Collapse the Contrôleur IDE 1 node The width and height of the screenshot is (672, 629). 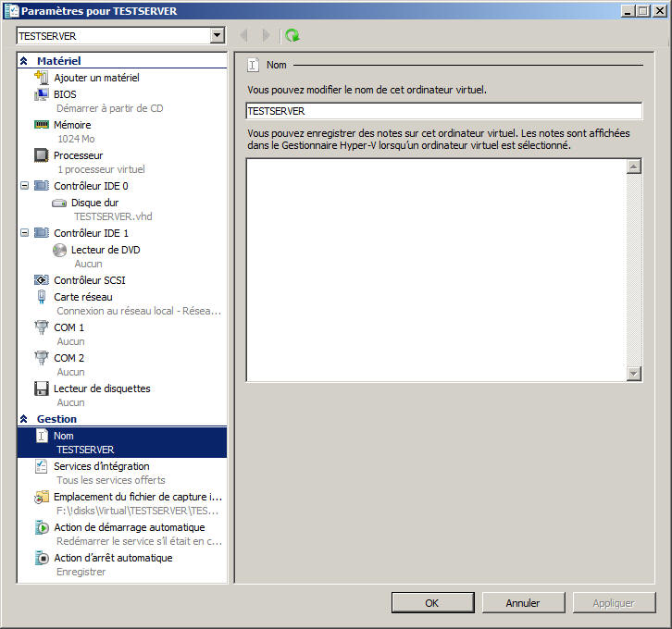24,232
